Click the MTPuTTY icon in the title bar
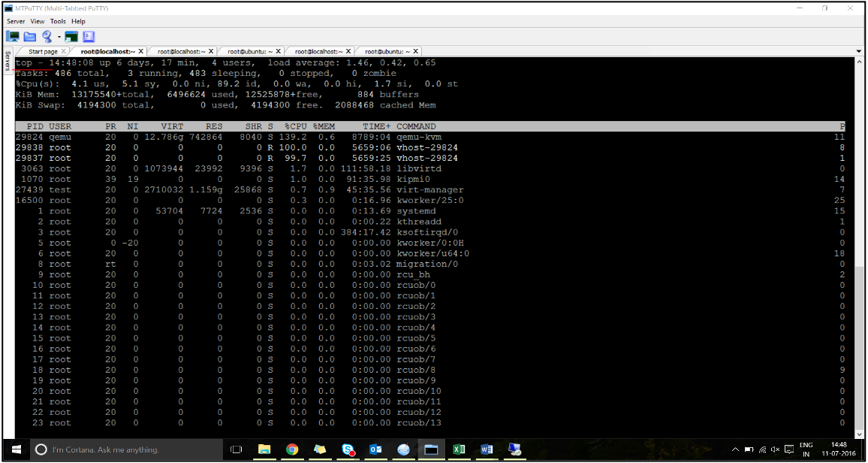This screenshot has width=868, height=463. coord(8,8)
